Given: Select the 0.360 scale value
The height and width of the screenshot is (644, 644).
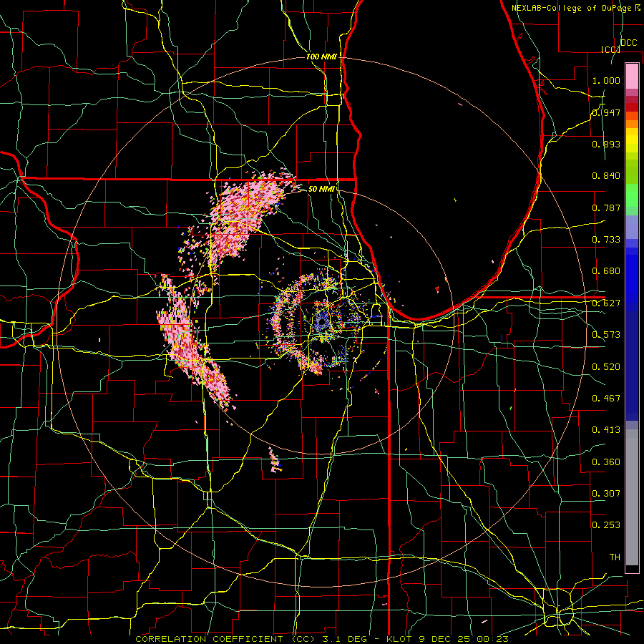Looking at the screenshot, I should [606, 462].
